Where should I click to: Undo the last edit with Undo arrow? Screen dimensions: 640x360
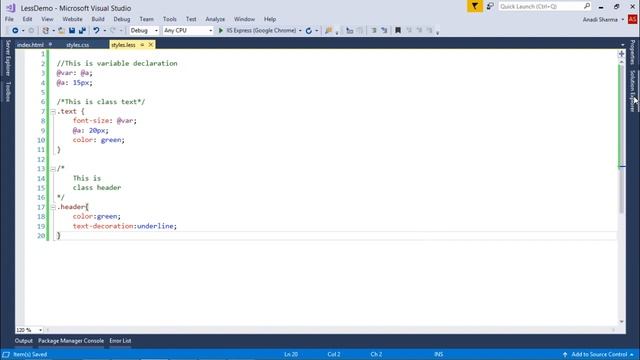click(x=96, y=31)
